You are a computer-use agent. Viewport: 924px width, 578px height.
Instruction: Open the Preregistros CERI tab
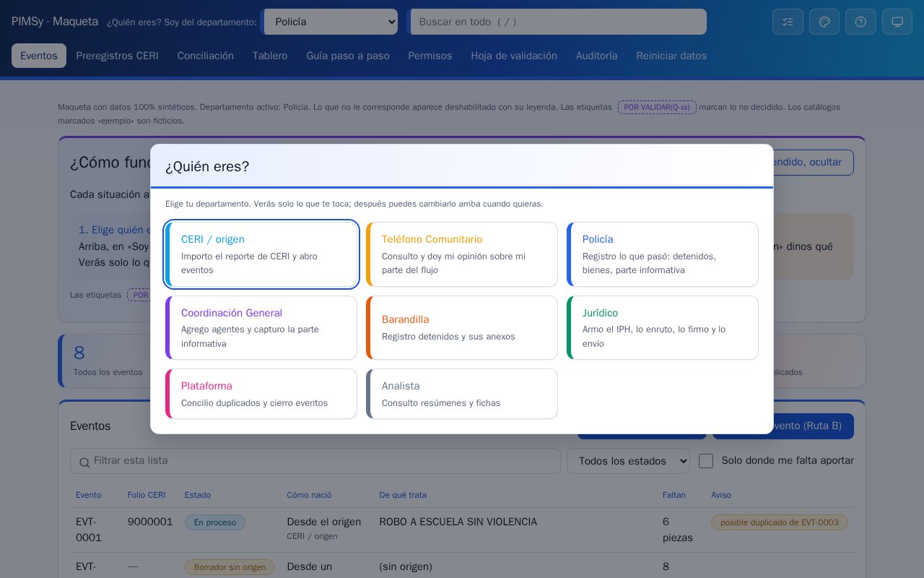[118, 56]
